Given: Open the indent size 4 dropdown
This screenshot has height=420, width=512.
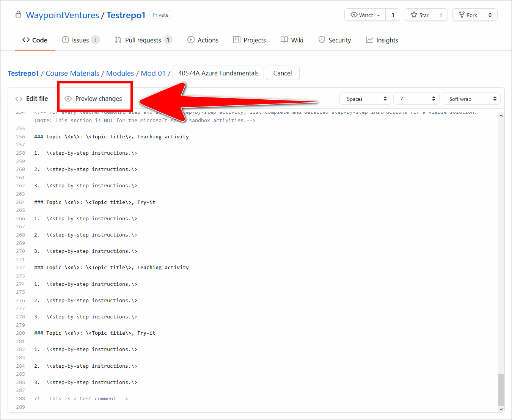Looking at the screenshot, I should [416, 99].
